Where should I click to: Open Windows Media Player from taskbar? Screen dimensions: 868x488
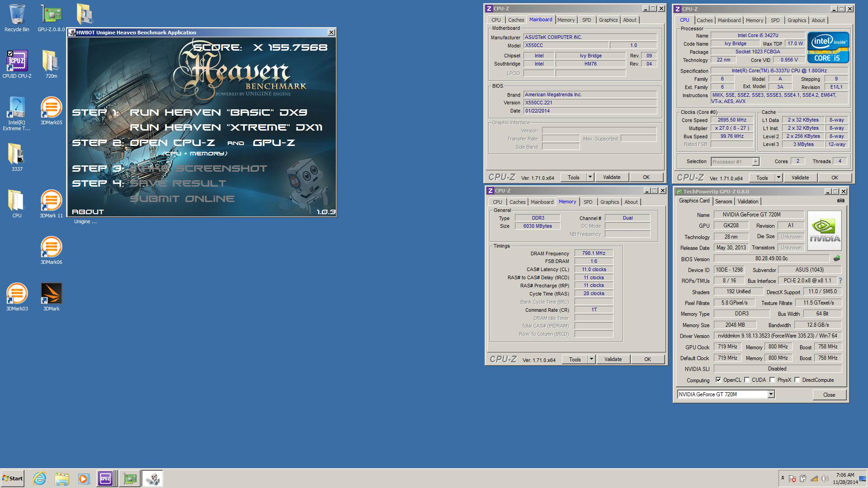[x=84, y=479]
